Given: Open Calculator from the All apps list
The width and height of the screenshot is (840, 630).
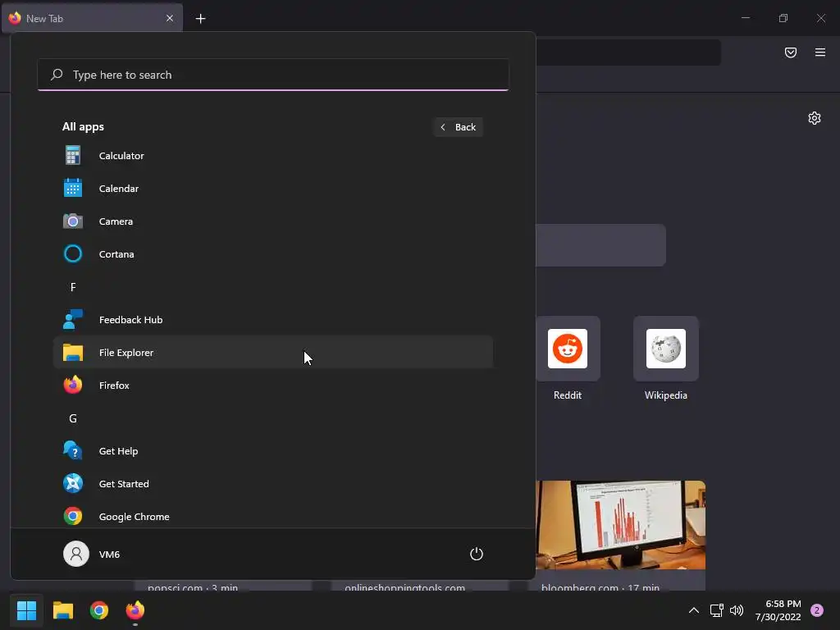Looking at the screenshot, I should [x=272, y=156].
